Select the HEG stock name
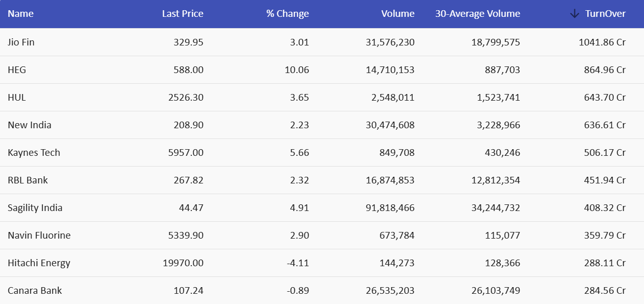644x304 pixels. (17, 69)
